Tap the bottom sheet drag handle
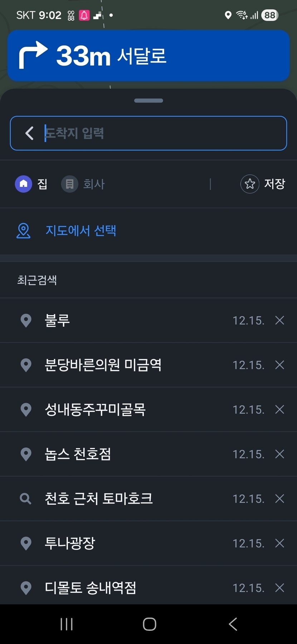The width and height of the screenshot is (297, 644). (x=148, y=101)
